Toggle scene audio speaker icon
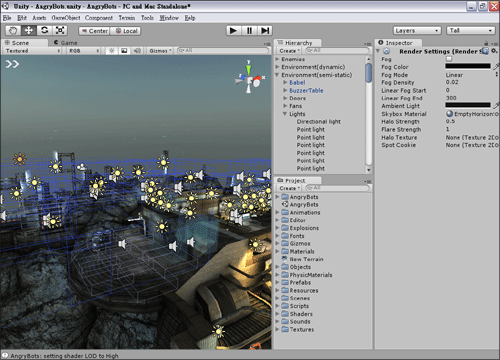Image resolution: width=500 pixels, height=360 pixels. coord(137,51)
